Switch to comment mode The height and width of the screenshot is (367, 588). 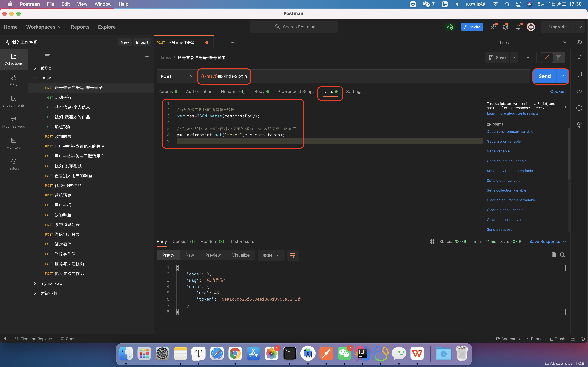[559, 57]
